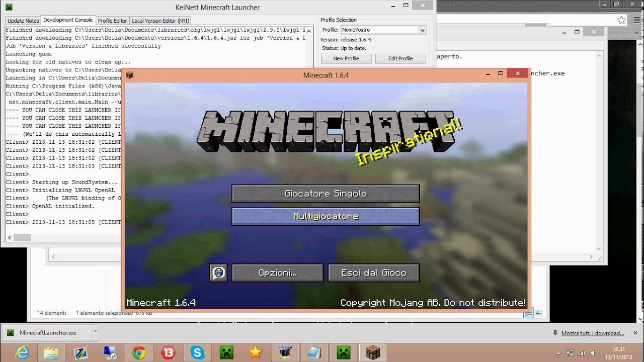Switch Explorer to large icons view
Viewport: 644px width, 362px height.
[x=538, y=313]
